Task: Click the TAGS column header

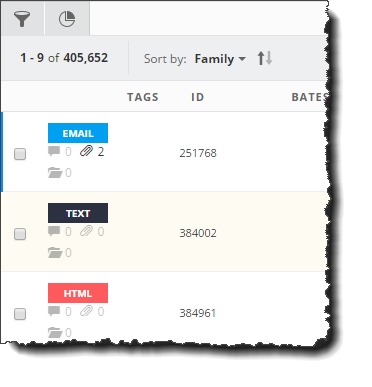Action: click(143, 97)
